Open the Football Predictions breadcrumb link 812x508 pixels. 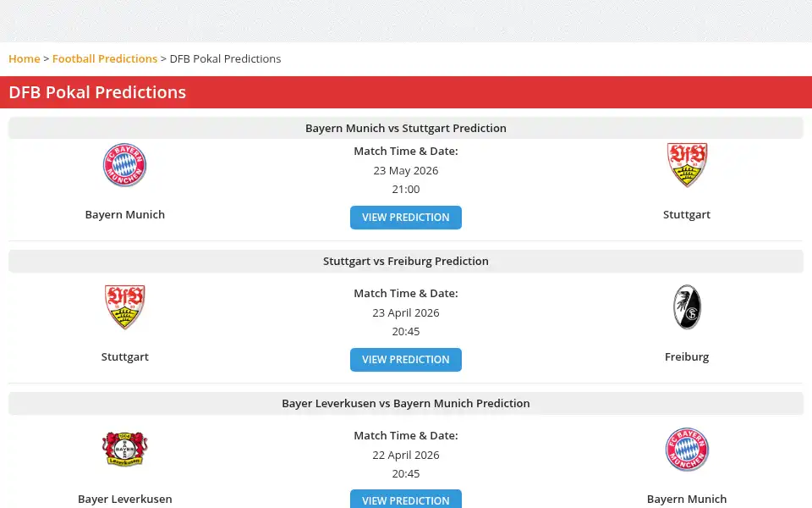(x=105, y=58)
